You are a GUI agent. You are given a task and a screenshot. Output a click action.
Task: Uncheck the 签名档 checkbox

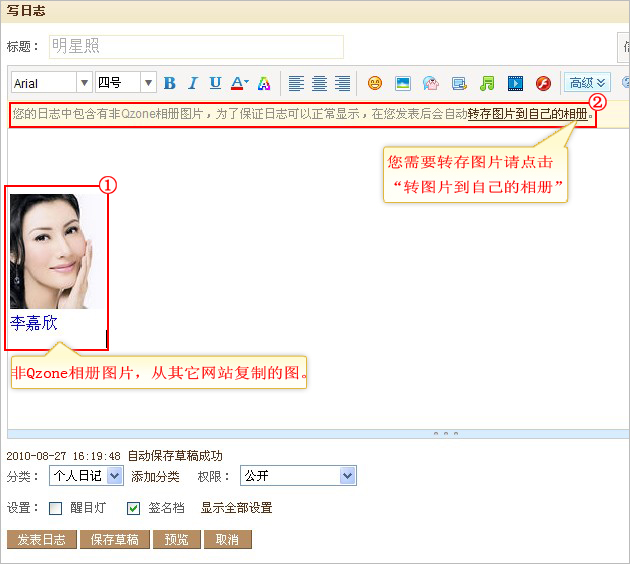coord(134,508)
